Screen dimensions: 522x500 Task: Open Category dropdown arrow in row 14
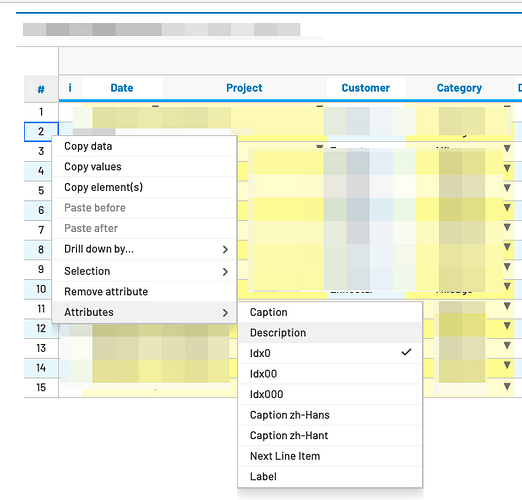pos(507,365)
